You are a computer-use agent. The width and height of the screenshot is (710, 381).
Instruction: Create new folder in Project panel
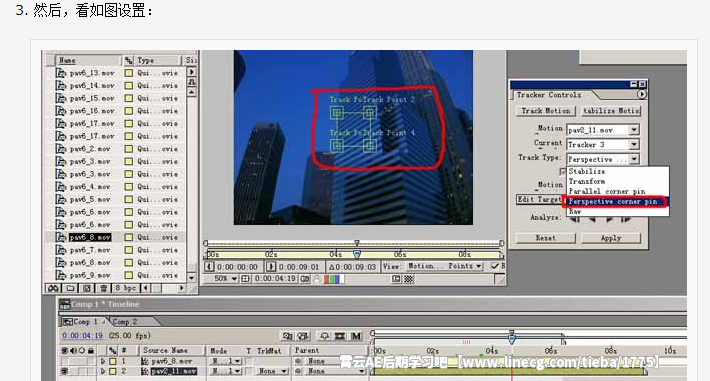pyautogui.click(x=70, y=288)
